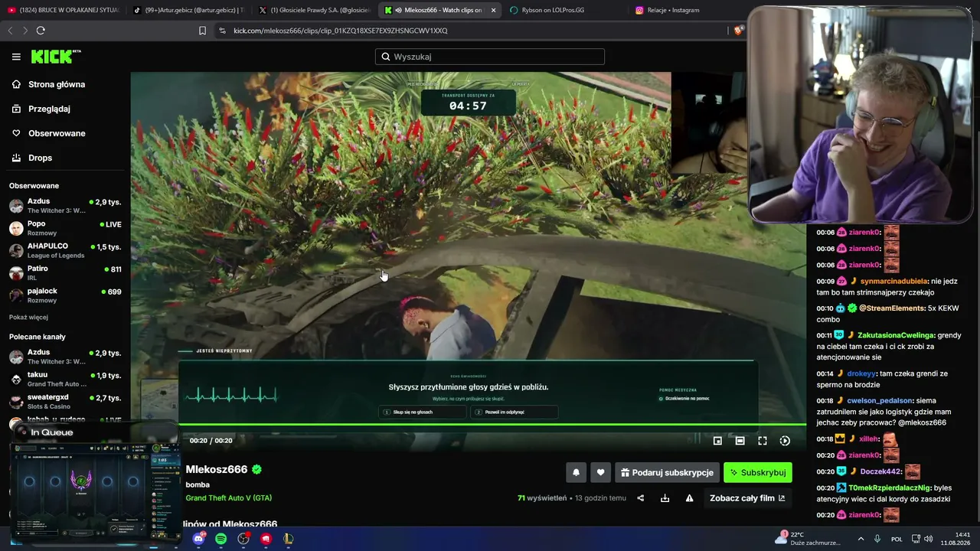Open Brave Shields icon in address bar
The width and height of the screenshot is (980, 551).
point(738,31)
